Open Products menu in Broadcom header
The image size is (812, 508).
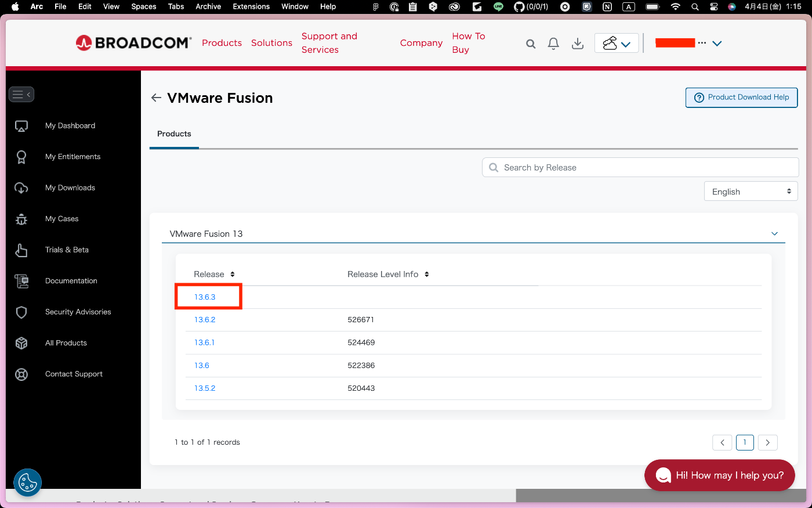point(222,43)
